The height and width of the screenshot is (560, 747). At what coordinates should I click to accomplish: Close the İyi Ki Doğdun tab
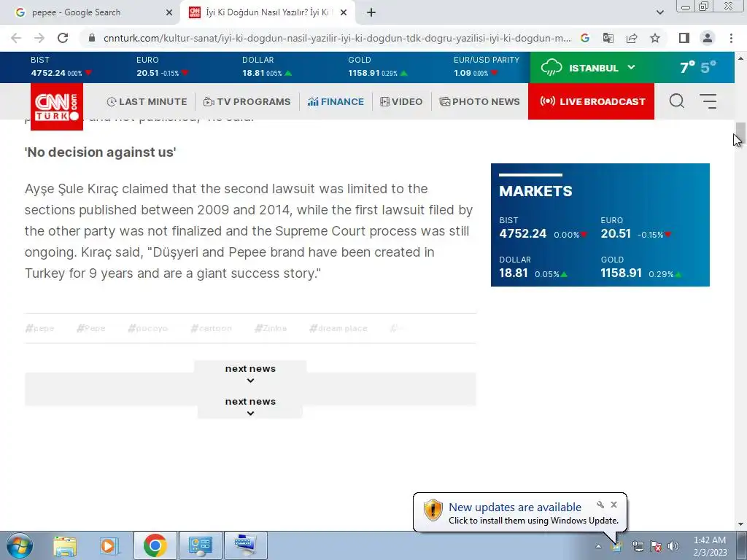pyautogui.click(x=344, y=13)
